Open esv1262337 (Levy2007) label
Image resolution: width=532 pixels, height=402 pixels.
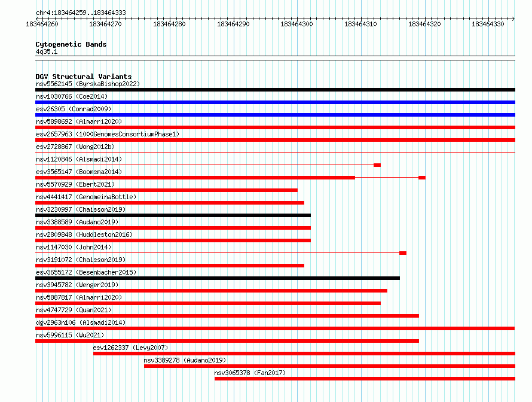pyautogui.click(x=131, y=348)
